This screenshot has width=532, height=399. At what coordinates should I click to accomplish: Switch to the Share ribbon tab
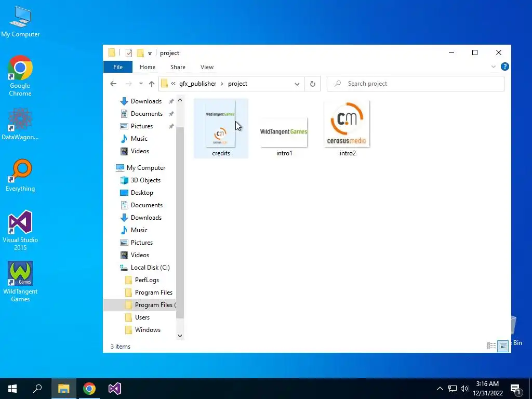click(x=178, y=67)
